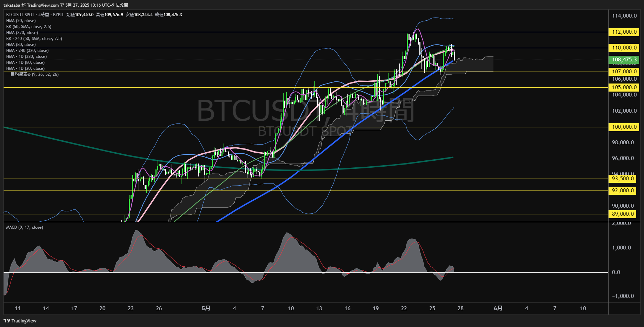This screenshot has height=327, width=644.
Task: Click the 98,000.0 price axis value
Action: [x=623, y=142]
